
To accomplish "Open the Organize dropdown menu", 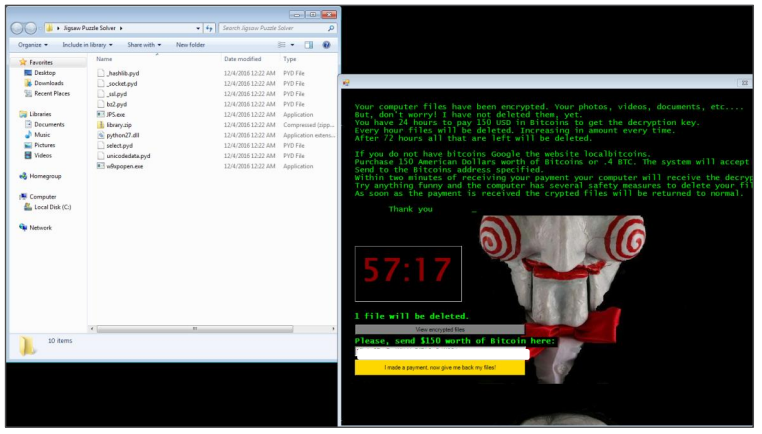I will pos(33,45).
